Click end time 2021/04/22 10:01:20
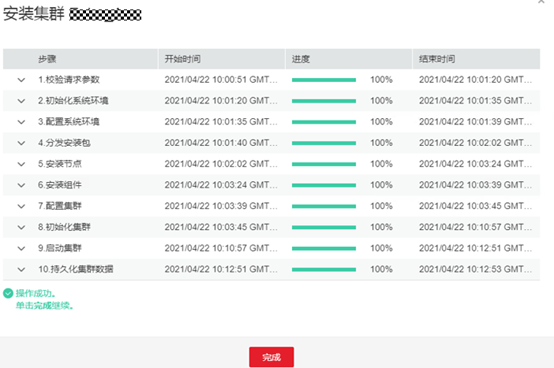The image size is (554, 368). [476, 80]
